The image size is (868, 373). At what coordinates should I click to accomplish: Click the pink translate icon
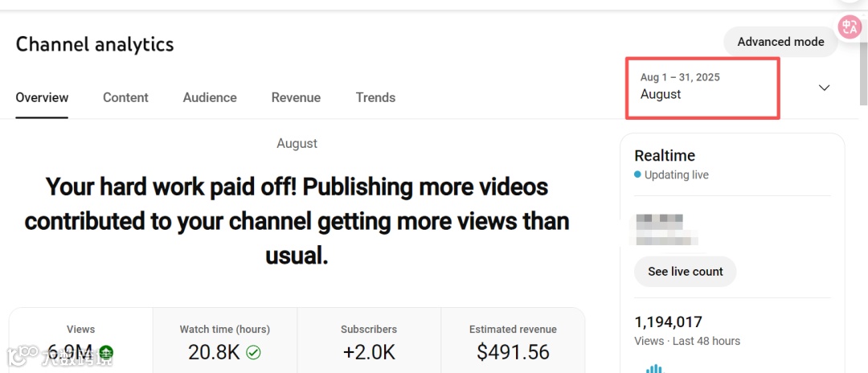coord(849,27)
